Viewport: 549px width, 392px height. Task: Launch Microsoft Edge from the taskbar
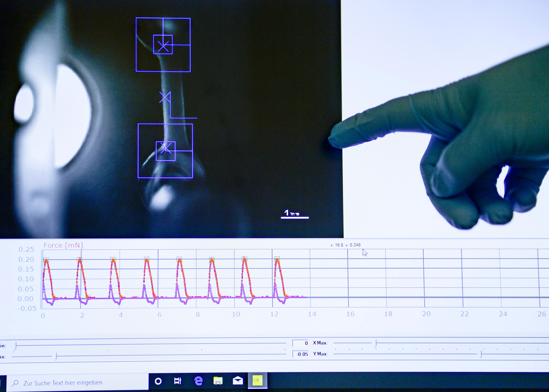pos(198,381)
